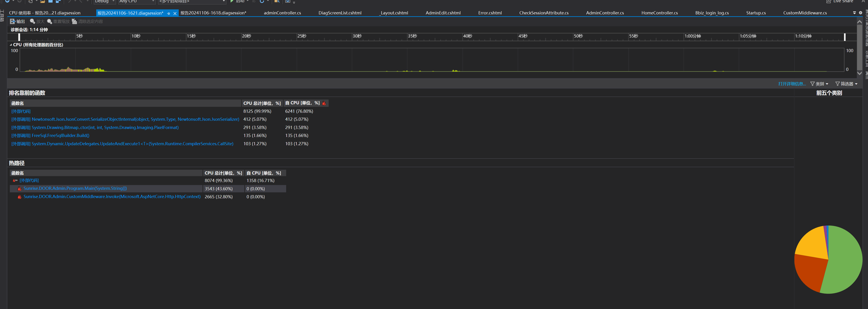
Task: Click the up arrow on diagnostics scrollbar
Action: 860,22
